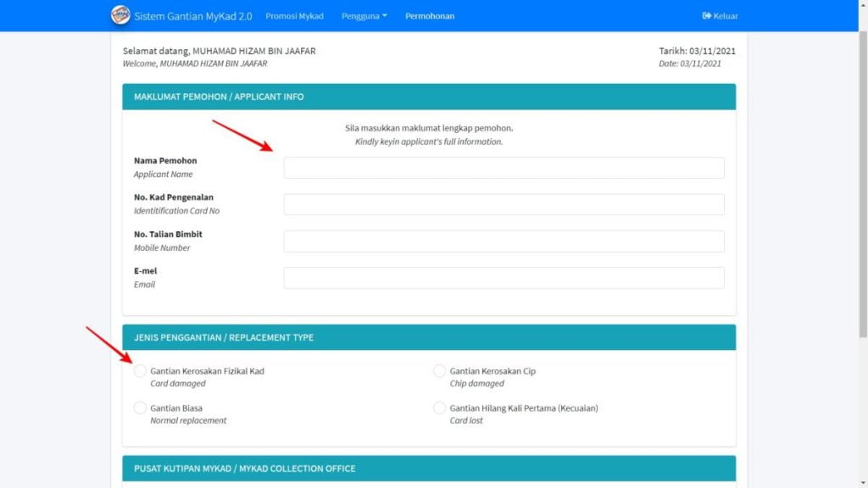
Task: Focus the E-mel input field
Action: click(x=504, y=278)
